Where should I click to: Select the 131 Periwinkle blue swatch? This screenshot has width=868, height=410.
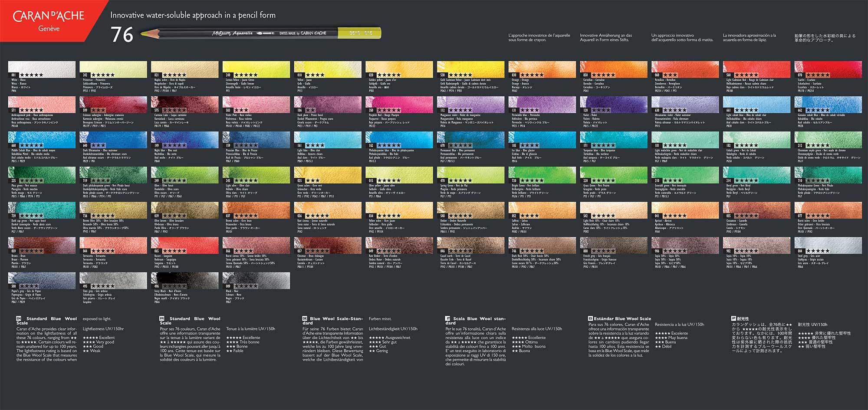[x=542, y=105]
